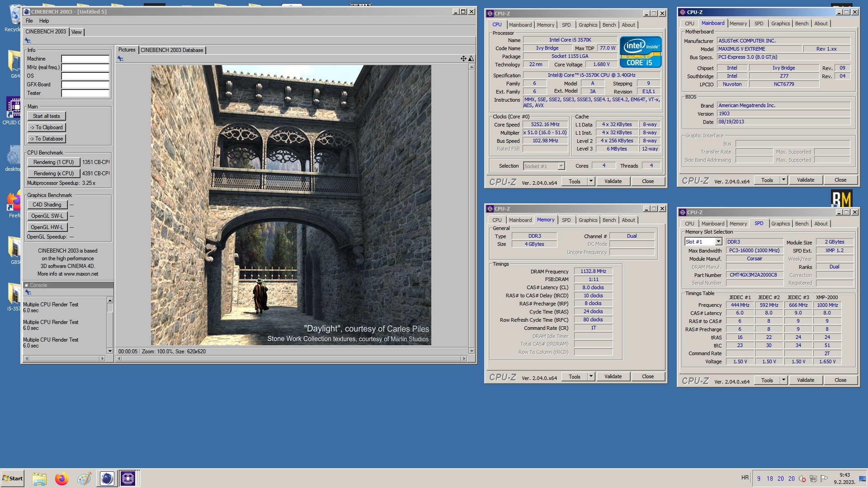Click the rendered Daylight image
Screen dimensions: 868x488
[291, 205]
